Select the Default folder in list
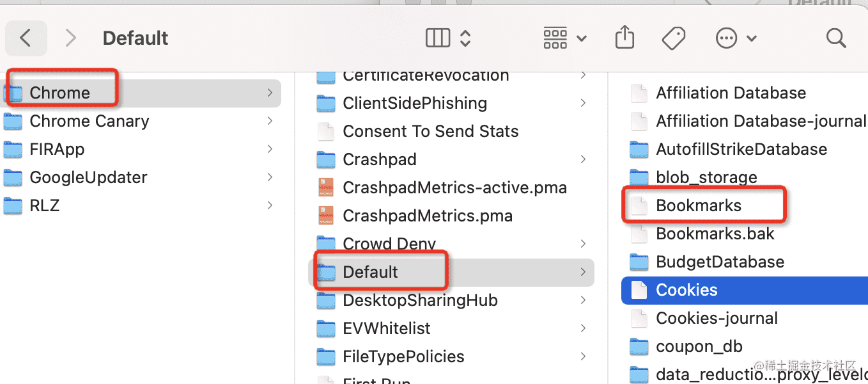The width and height of the screenshot is (868, 384). tap(370, 272)
